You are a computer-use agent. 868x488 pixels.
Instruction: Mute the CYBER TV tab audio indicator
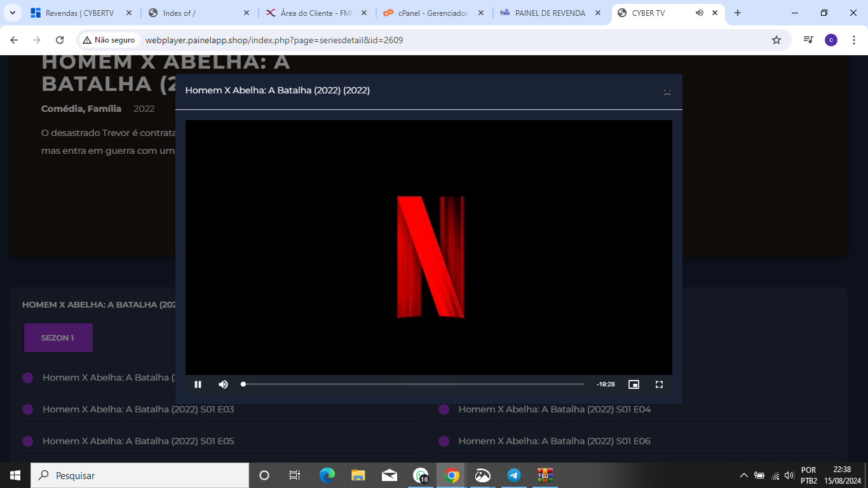point(700,12)
